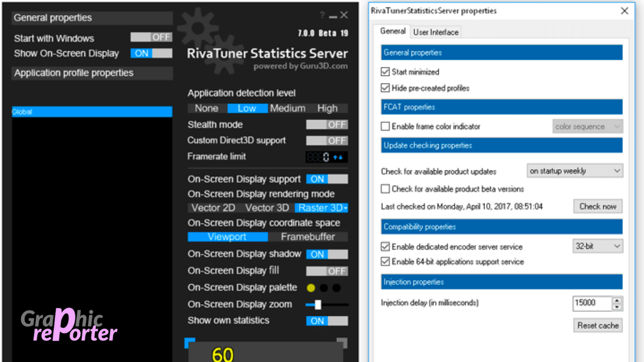The height and width of the screenshot is (362, 644).
Task: Pick the yellow On-Screen Display palette color
Action: pyautogui.click(x=311, y=288)
